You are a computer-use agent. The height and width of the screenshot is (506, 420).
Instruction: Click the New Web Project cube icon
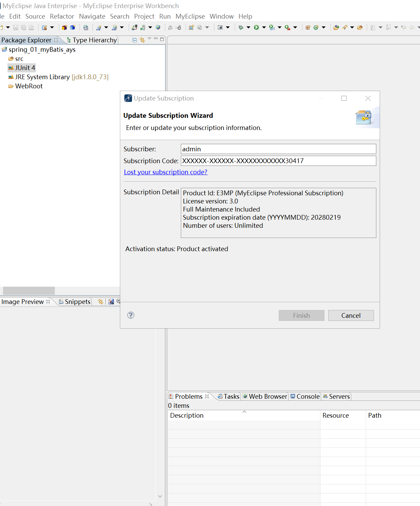tap(72, 27)
